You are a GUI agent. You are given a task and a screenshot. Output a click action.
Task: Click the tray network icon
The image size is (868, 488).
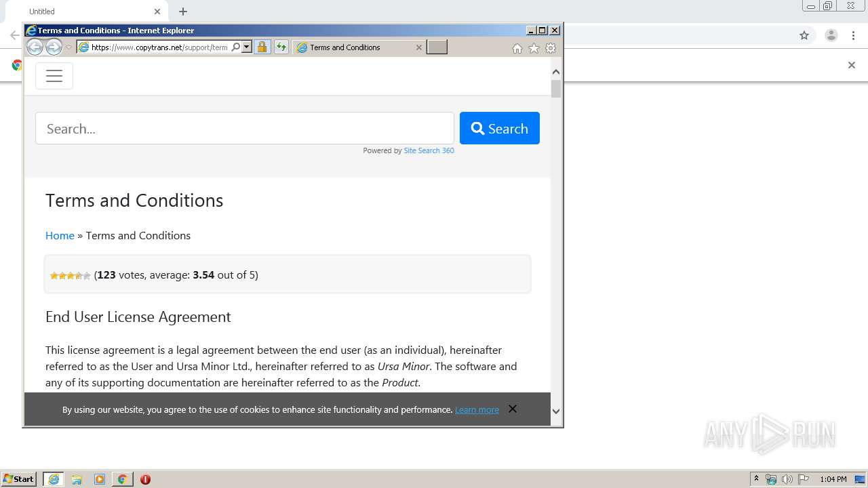click(x=771, y=479)
